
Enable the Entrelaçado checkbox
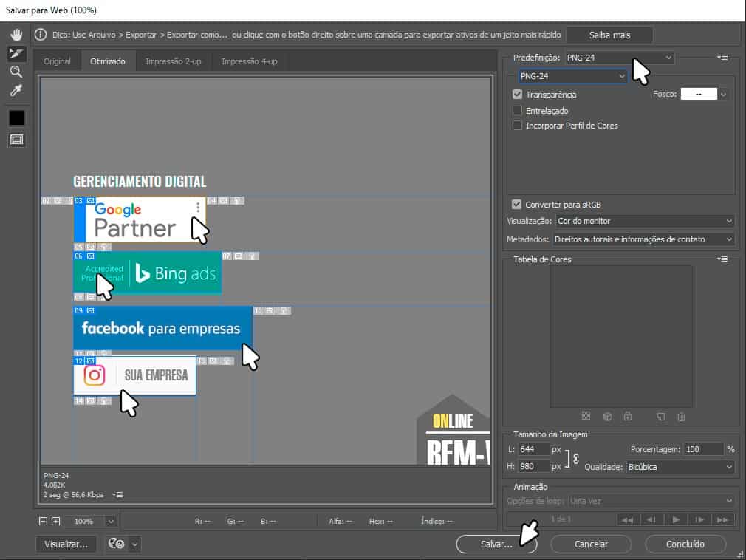click(x=517, y=110)
